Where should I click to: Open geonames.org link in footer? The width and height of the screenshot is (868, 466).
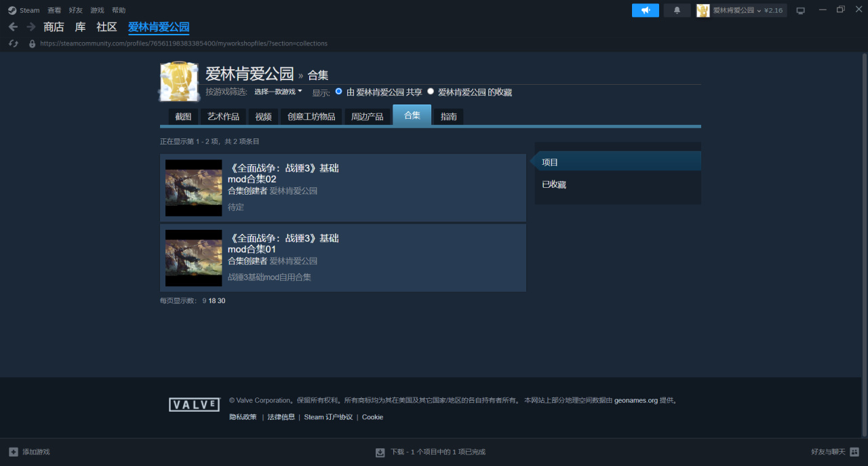635,400
